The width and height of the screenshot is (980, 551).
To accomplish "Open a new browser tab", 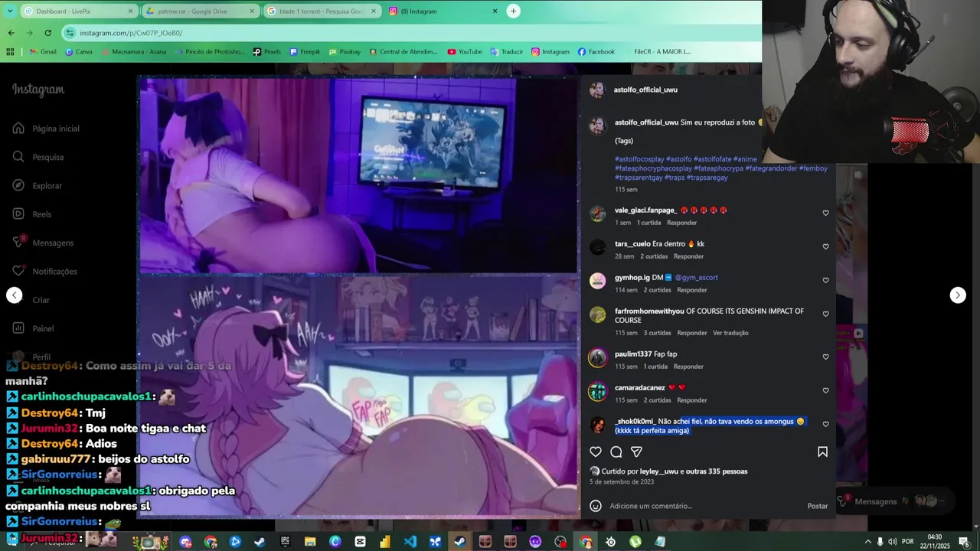I will (514, 11).
